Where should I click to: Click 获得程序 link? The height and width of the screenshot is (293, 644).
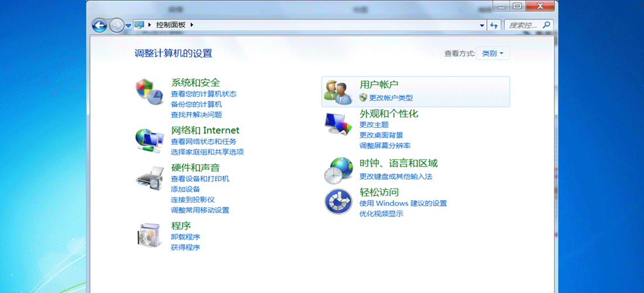[185, 248]
